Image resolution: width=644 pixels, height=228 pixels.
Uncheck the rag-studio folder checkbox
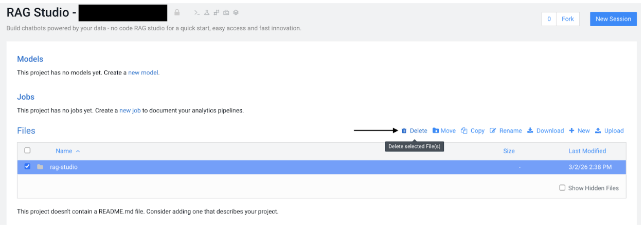pyautogui.click(x=28, y=166)
